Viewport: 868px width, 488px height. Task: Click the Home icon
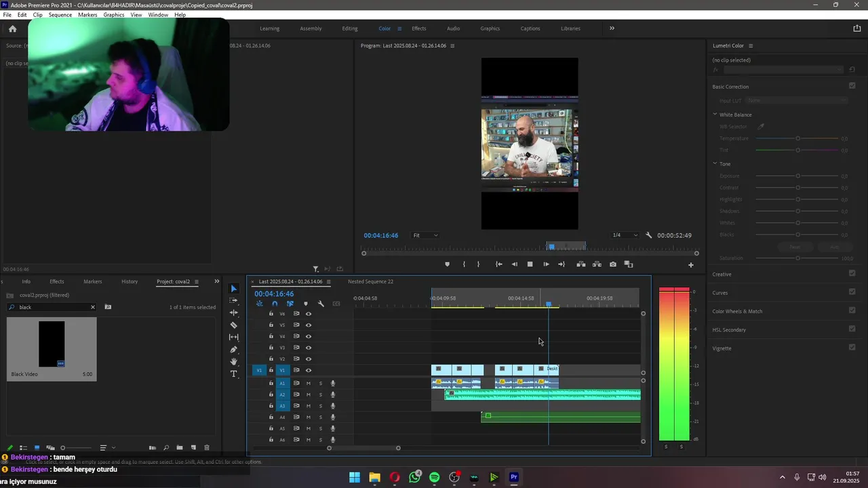(12, 28)
